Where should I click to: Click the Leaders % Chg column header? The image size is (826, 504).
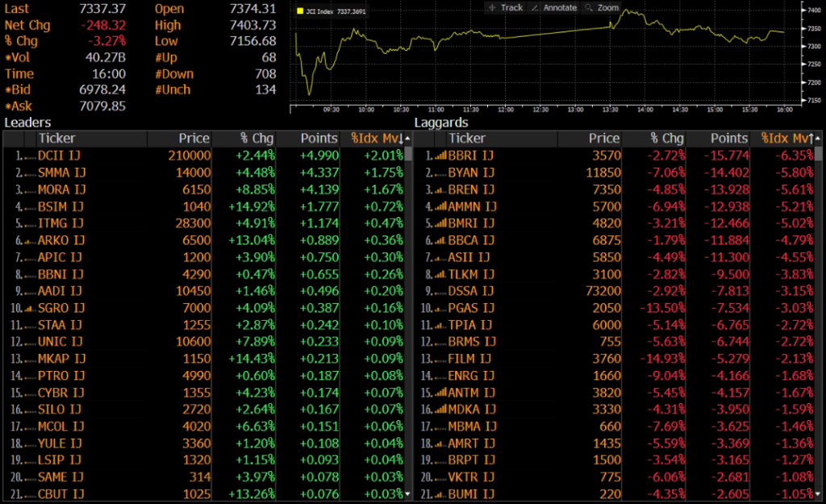[x=255, y=139]
